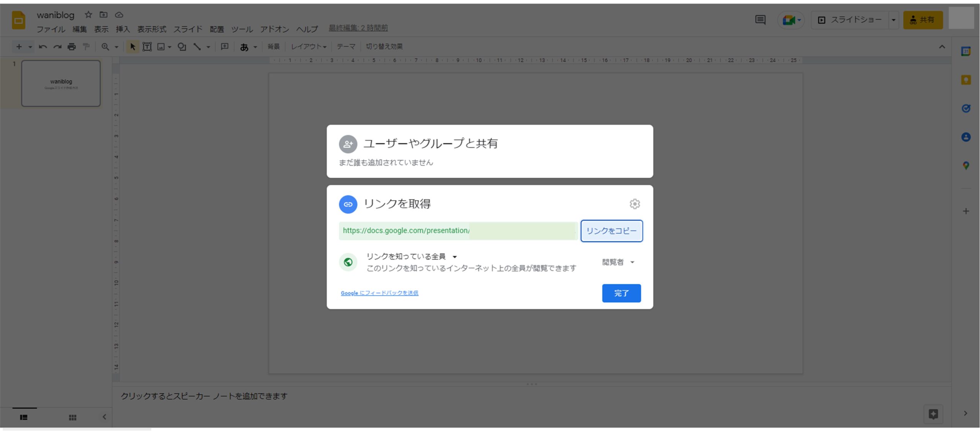The image size is (980, 431).
Task: Select the text box tool
Action: 147,47
